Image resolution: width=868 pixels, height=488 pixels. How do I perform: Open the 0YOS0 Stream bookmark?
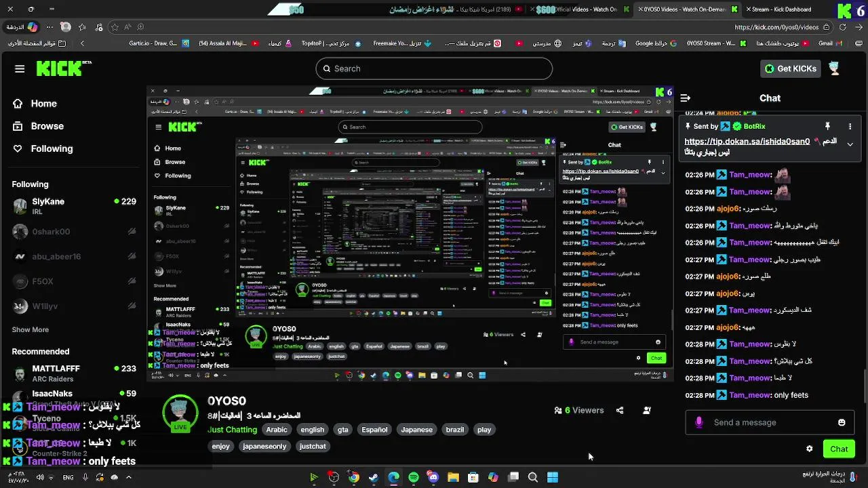[716, 43]
